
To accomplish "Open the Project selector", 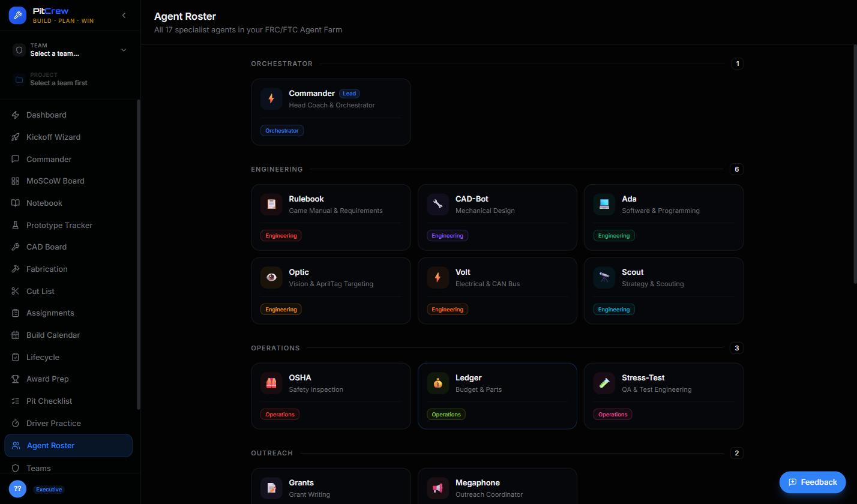I will (70, 79).
